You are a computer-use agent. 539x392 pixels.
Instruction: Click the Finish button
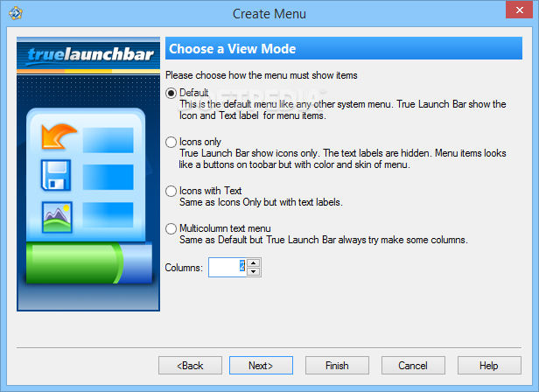coord(337,366)
